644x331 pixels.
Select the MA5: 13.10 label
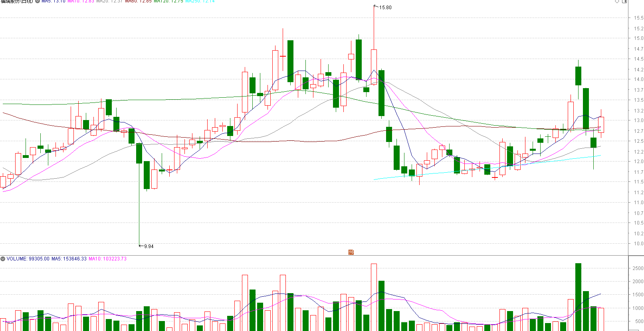tap(54, 1)
